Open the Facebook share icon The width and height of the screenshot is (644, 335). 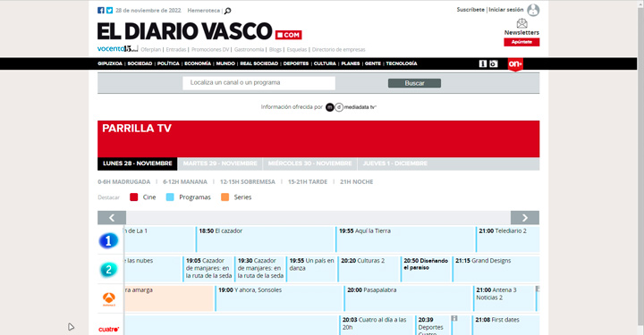click(x=100, y=10)
